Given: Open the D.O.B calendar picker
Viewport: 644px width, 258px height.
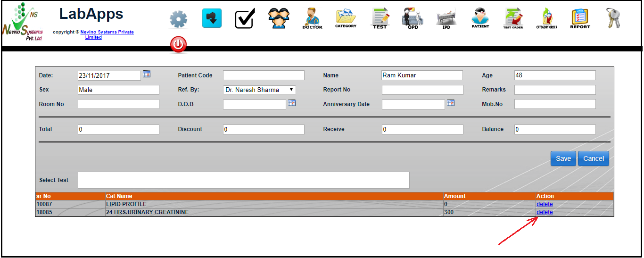Looking at the screenshot, I should [x=292, y=103].
